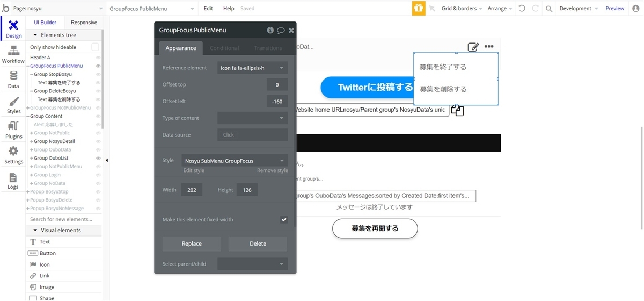Add a Text visual element

pyautogui.click(x=45, y=242)
